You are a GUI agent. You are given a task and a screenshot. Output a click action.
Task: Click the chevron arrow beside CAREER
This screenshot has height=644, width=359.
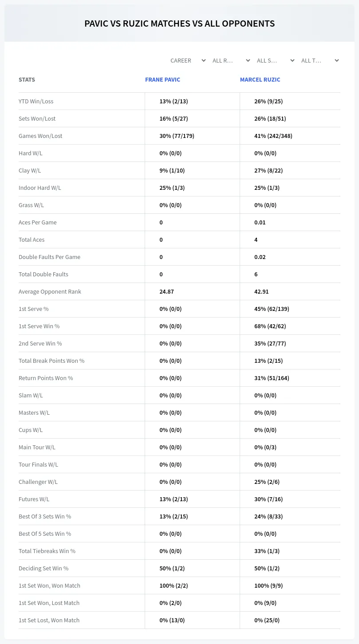click(x=204, y=60)
